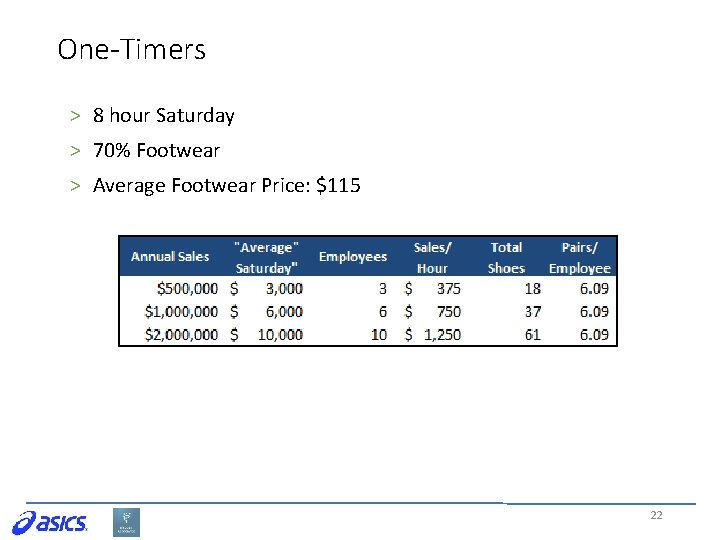Image resolution: width=720 pixels, height=540 pixels.
Task: Click employees value 10 in third row
Action: (x=379, y=334)
